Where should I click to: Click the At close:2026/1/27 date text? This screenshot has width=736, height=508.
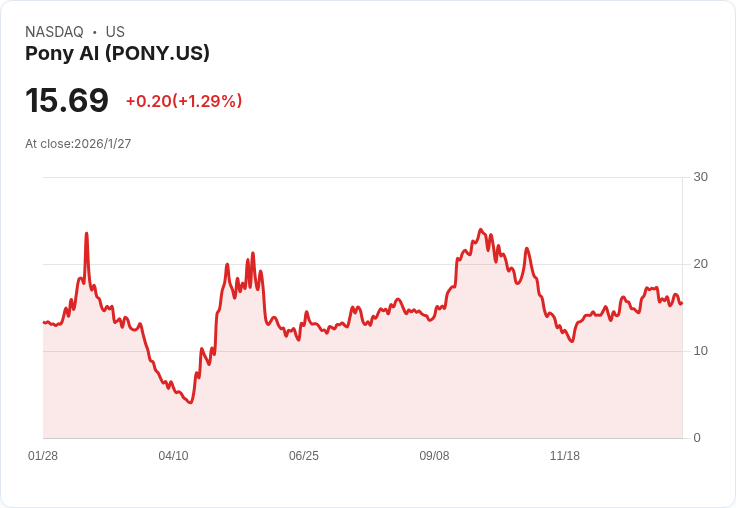(78, 144)
